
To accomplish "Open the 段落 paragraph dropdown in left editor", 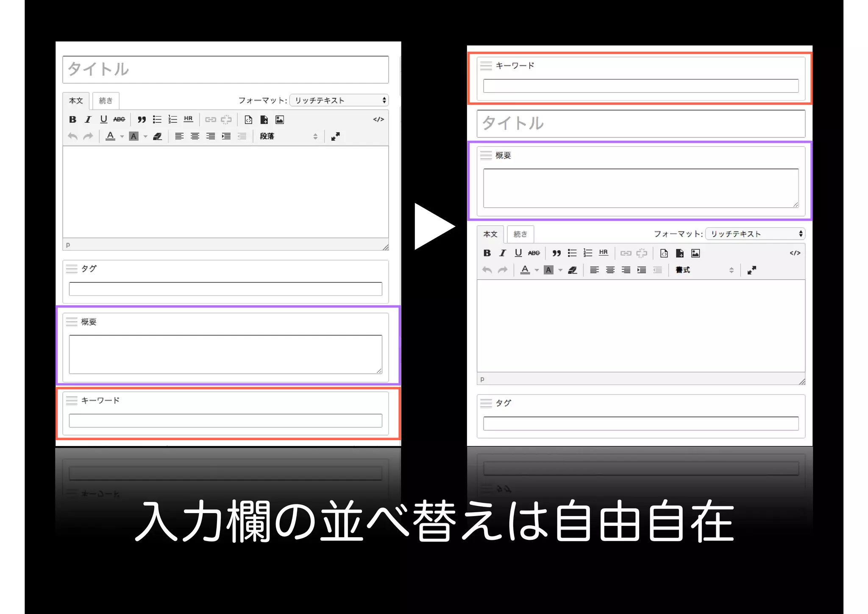I will [x=288, y=136].
